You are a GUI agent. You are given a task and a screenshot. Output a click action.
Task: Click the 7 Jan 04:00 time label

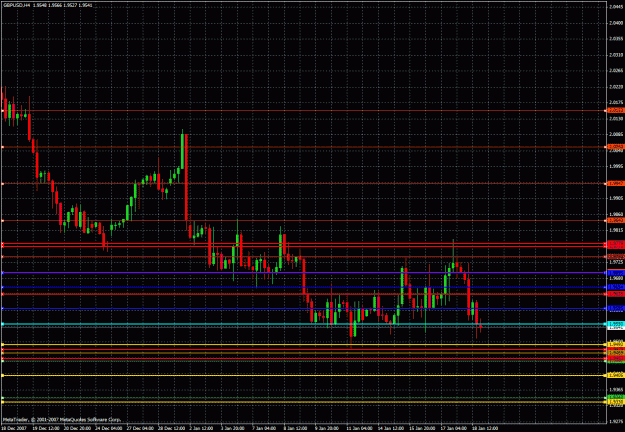point(264,428)
